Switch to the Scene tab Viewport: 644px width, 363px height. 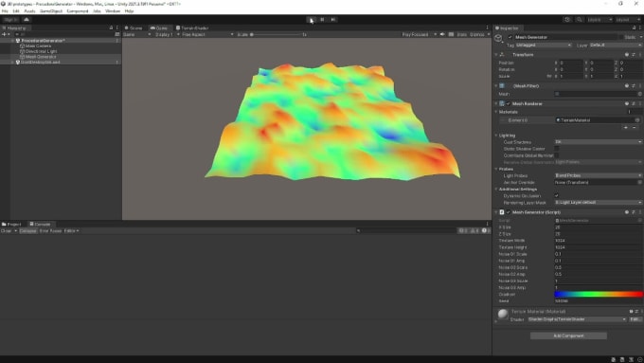(x=134, y=27)
